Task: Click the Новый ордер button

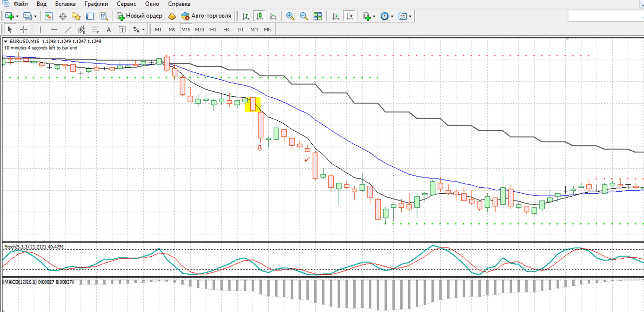Action: click(x=139, y=16)
